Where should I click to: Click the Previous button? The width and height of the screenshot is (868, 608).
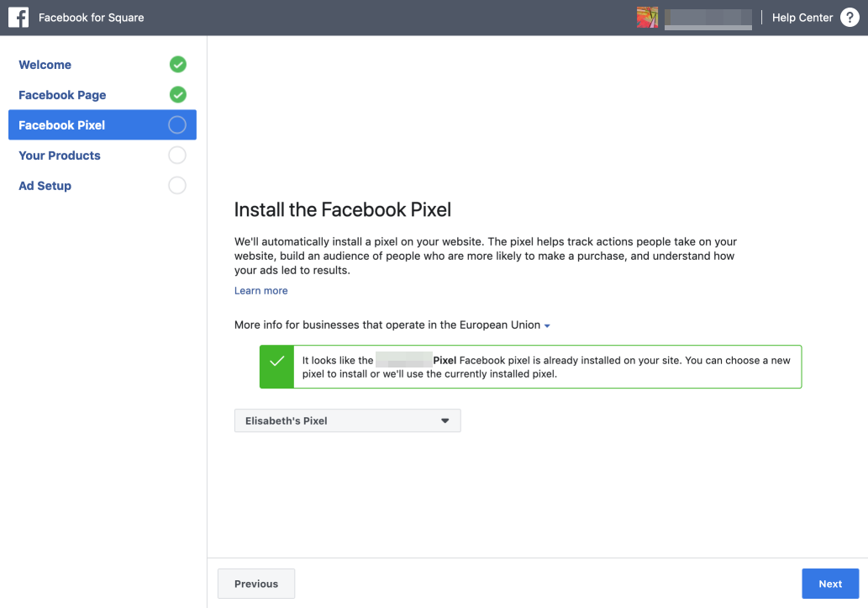(256, 584)
